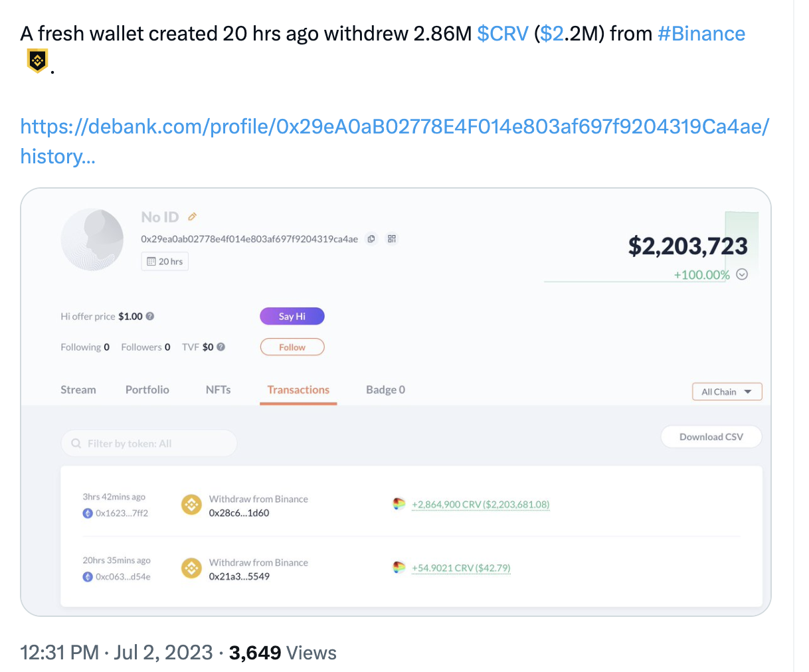Click the Hi offer price help icon
809x672 pixels.
(150, 316)
